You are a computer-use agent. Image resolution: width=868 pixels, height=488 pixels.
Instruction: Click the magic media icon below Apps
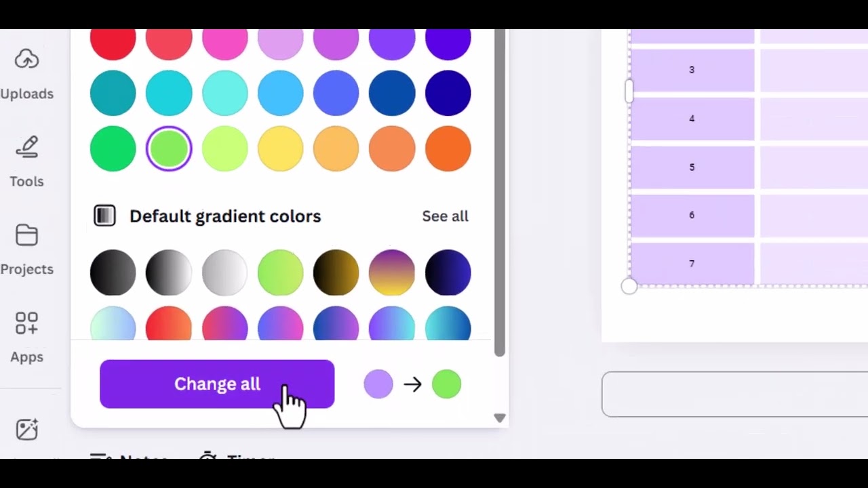click(x=27, y=430)
